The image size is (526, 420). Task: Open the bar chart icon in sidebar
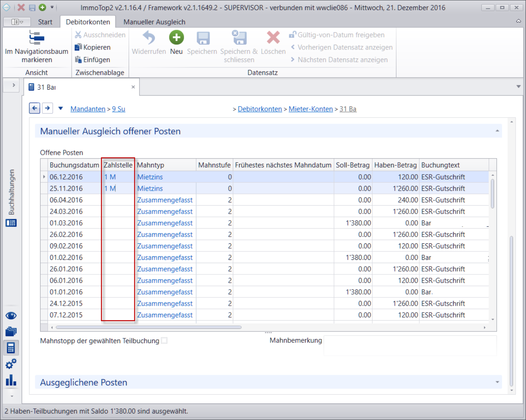click(11, 380)
